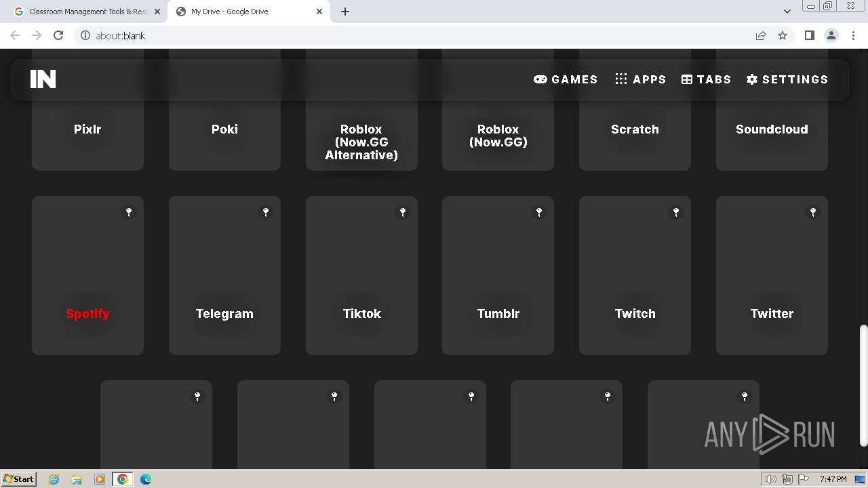868x488 pixels.
Task: Open Windows Media Player from taskbar
Action: pyautogui.click(x=99, y=479)
